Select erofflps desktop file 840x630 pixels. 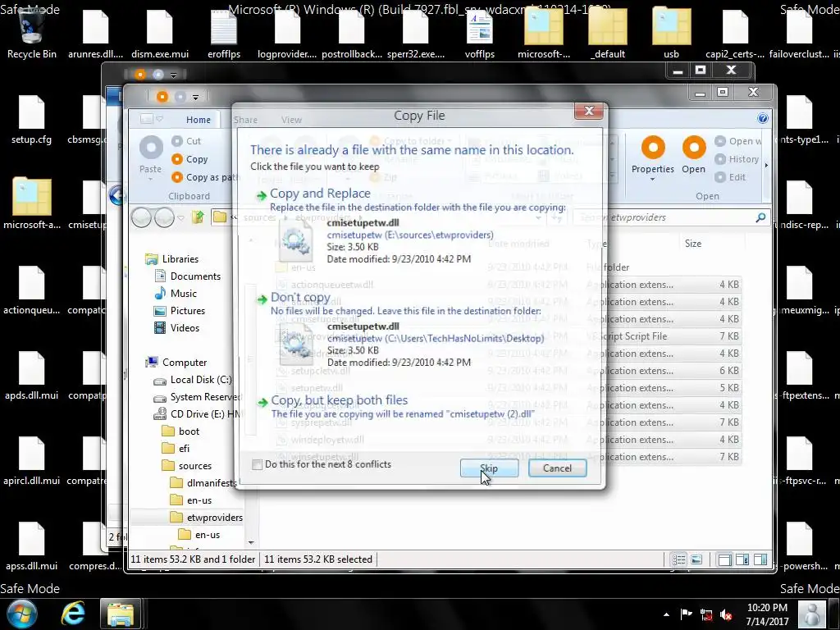(x=224, y=33)
